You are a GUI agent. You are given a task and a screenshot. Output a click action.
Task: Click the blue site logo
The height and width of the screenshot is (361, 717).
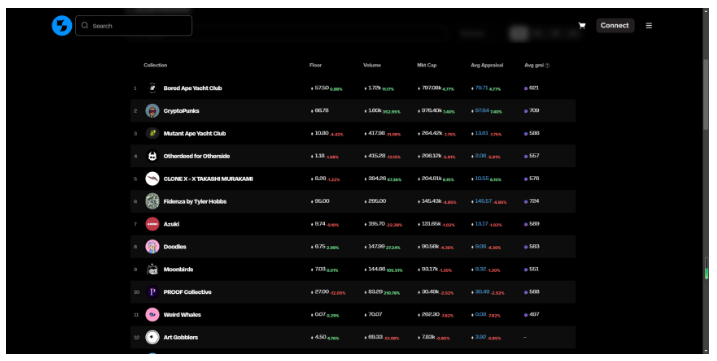61,26
